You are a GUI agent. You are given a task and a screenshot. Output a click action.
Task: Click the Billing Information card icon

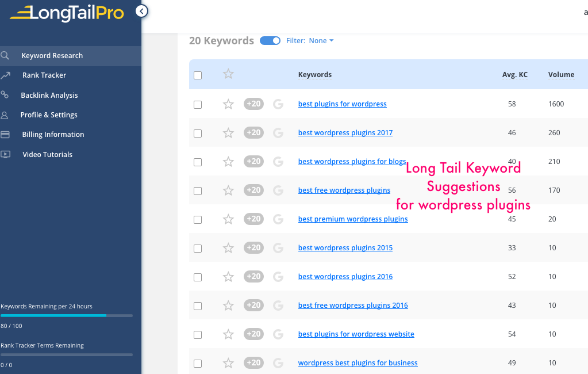(x=5, y=135)
